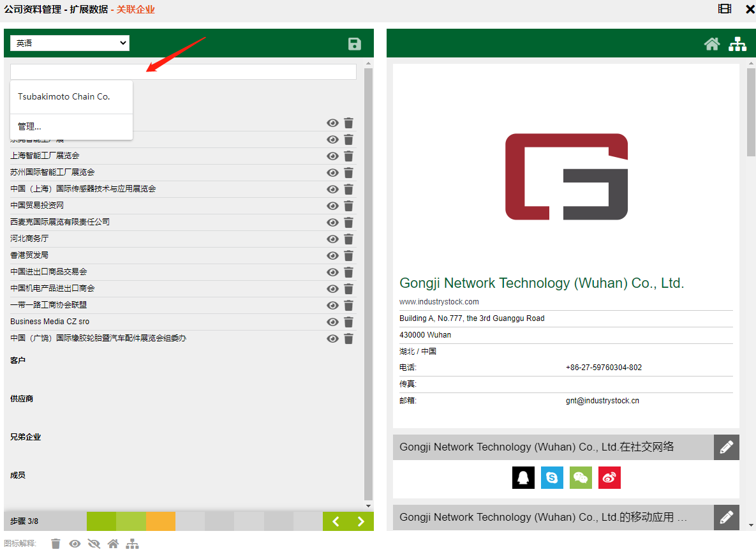Click the Skype social icon

(x=552, y=477)
